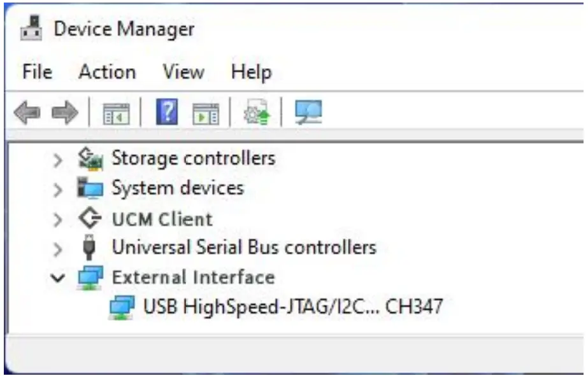Click the Forward arrow toolbar button
This screenshot has height=376, width=588.
(64, 113)
